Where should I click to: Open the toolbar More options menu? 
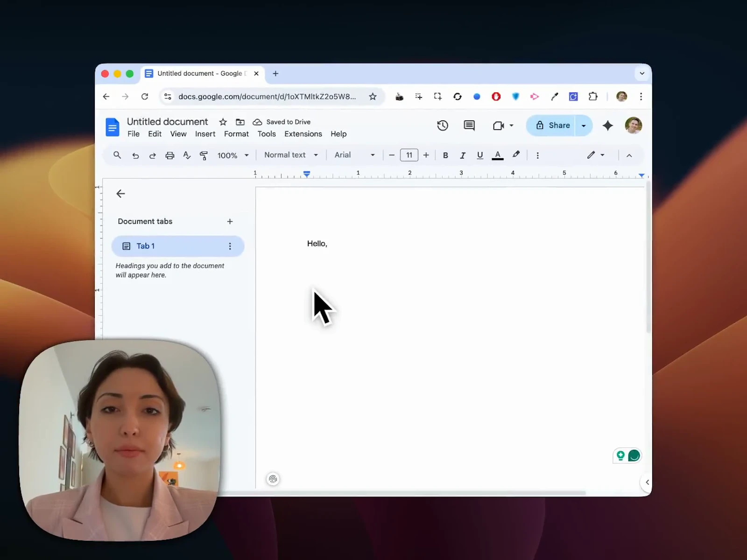coord(538,155)
